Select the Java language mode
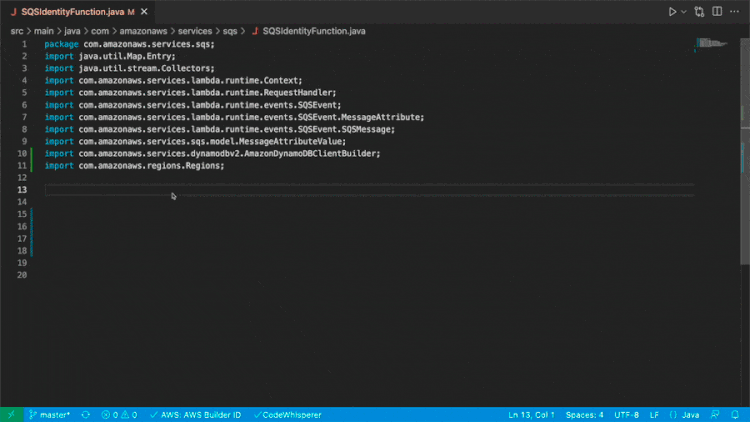 click(684, 415)
